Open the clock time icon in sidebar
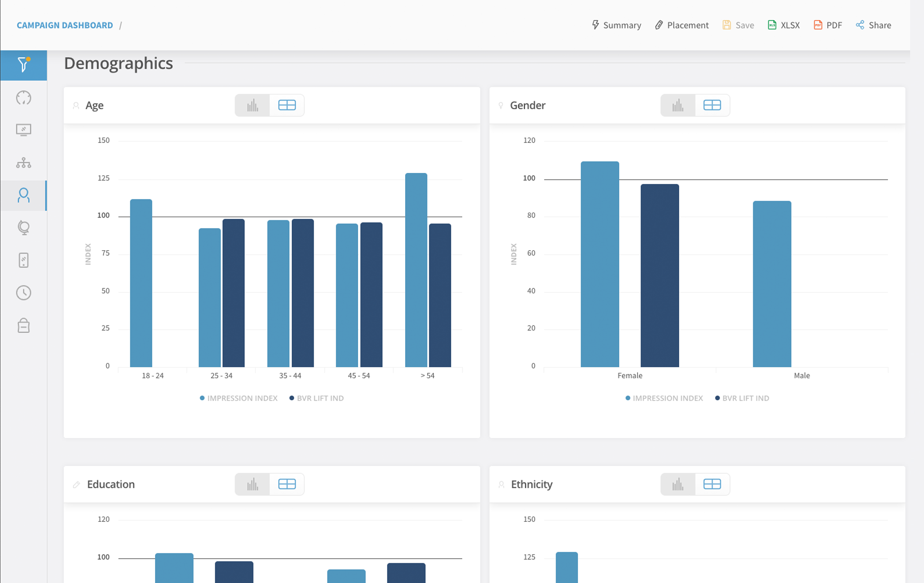 pos(24,293)
